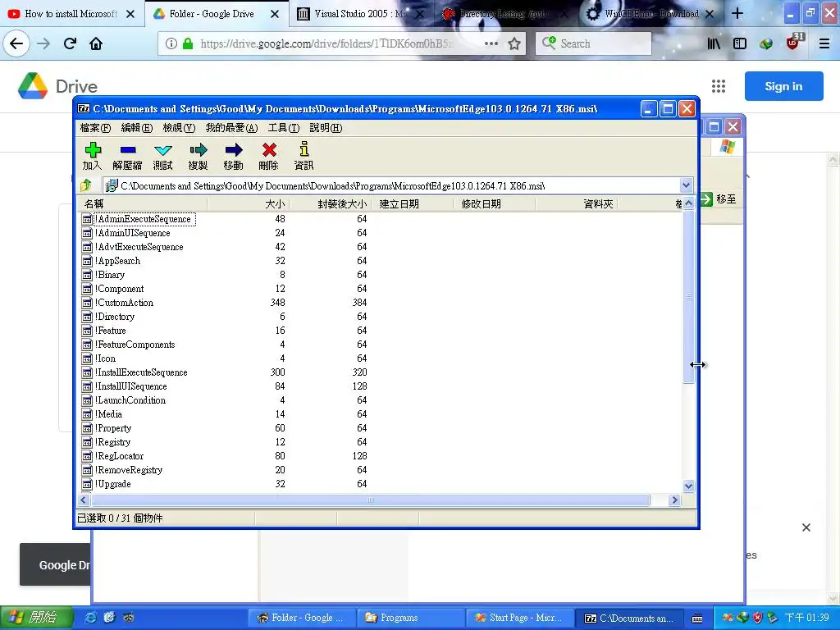Sort by 資料夾 Folders column header
This screenshot has width=840, height=630.
point(577,203)
